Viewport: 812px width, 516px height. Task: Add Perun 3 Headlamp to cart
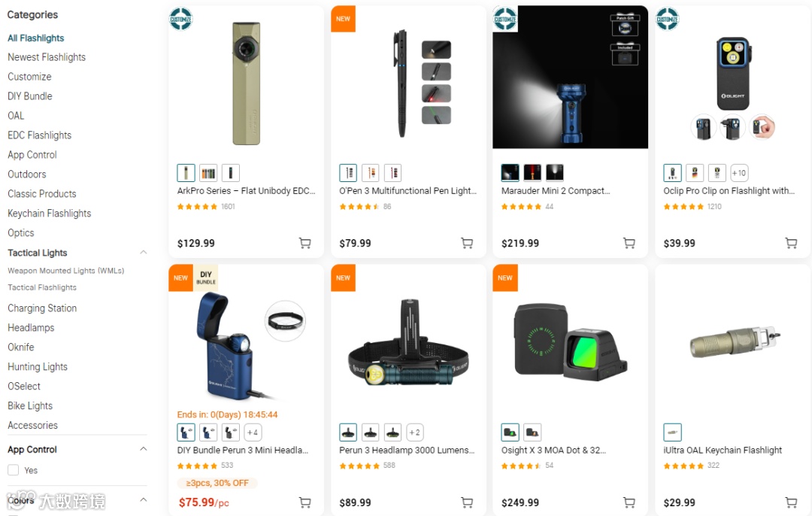[467, 502]
